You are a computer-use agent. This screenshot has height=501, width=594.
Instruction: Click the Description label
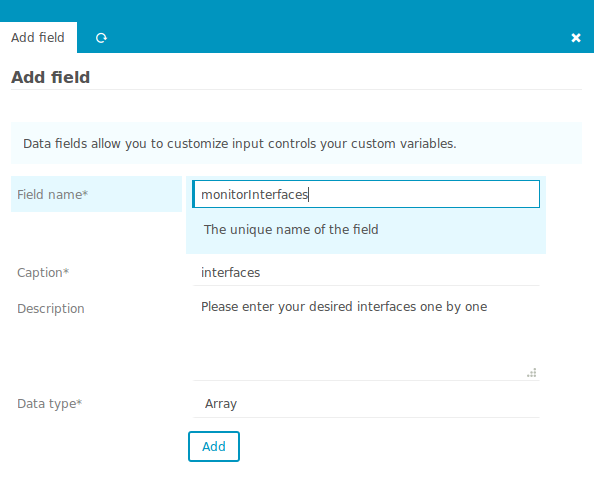tap(51, 309)
